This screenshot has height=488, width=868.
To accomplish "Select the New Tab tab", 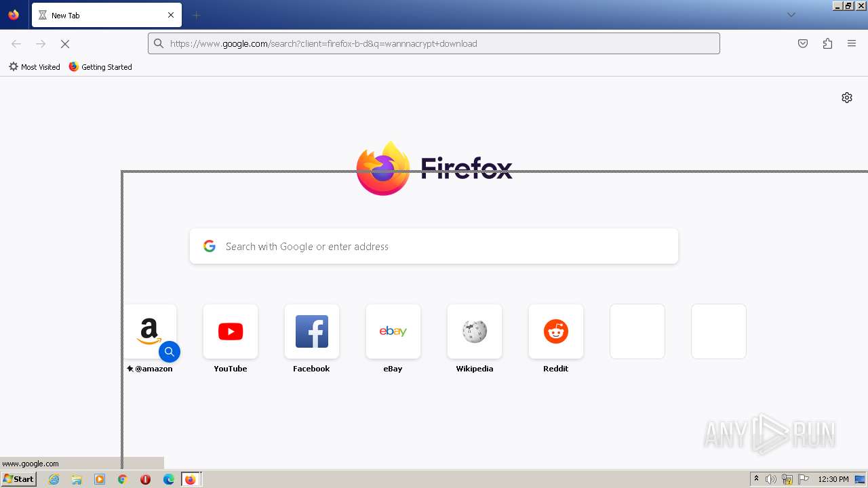I will (106, 15).
